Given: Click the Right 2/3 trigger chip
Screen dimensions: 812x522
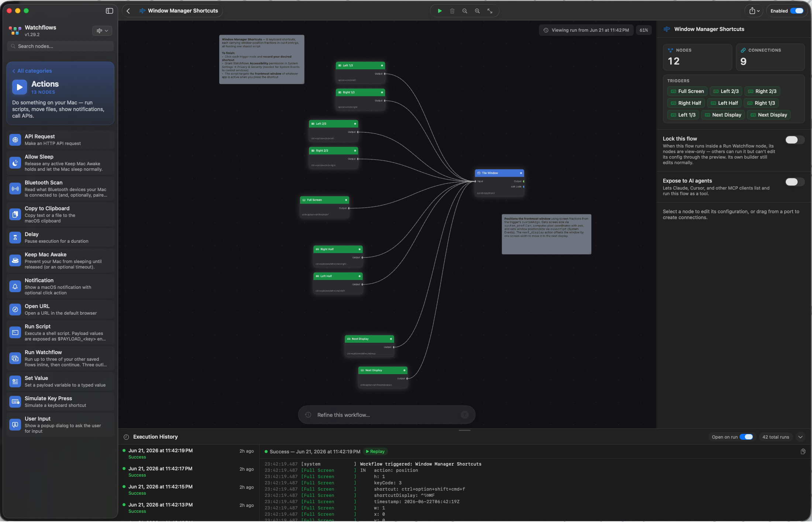Looking at the screenshot, I should 762,91.
